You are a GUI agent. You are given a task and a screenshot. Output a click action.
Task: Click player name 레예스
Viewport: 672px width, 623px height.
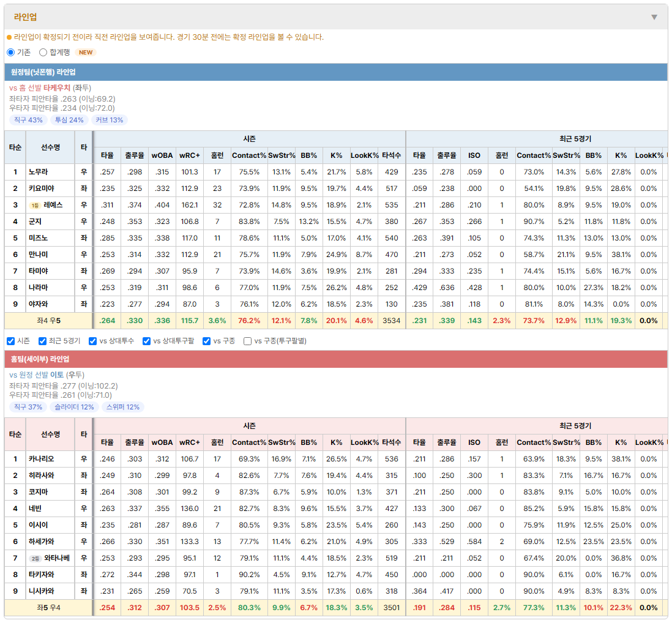[x=53, y=205]
